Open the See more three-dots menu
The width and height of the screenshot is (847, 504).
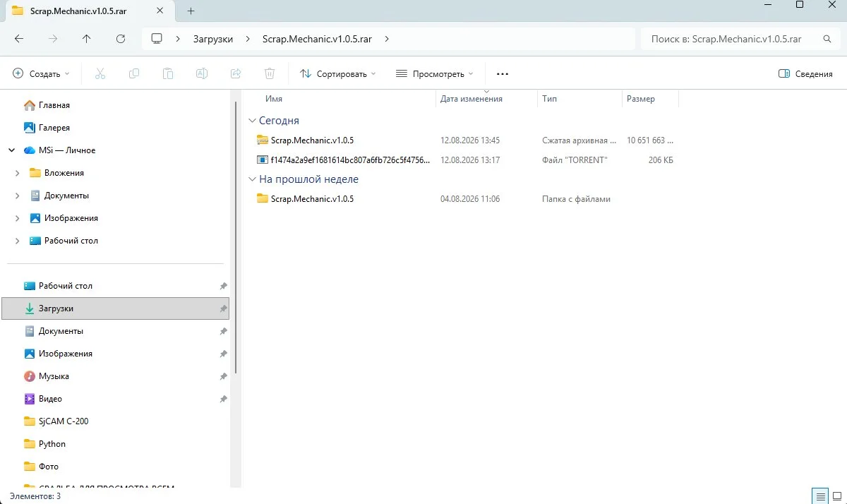point(503,73)
